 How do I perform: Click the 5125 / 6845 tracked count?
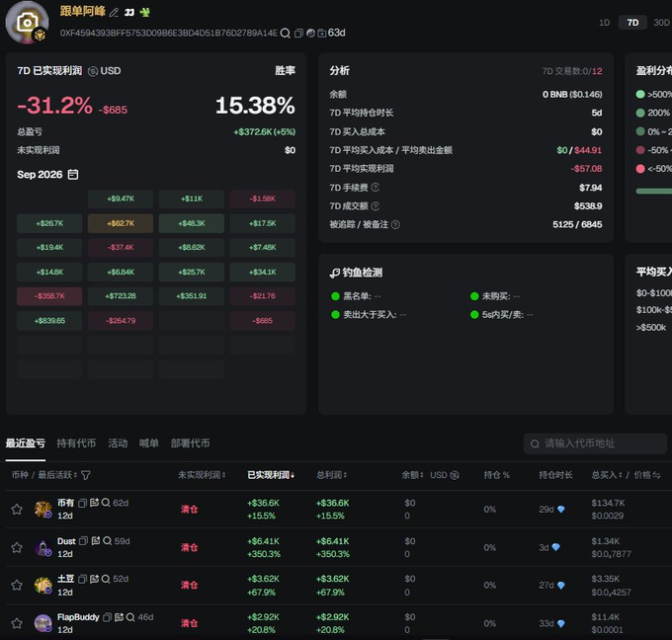coord(577,224)
